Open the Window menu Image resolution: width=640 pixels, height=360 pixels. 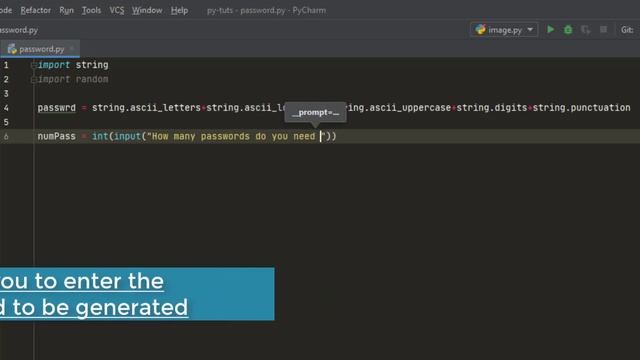147,10
